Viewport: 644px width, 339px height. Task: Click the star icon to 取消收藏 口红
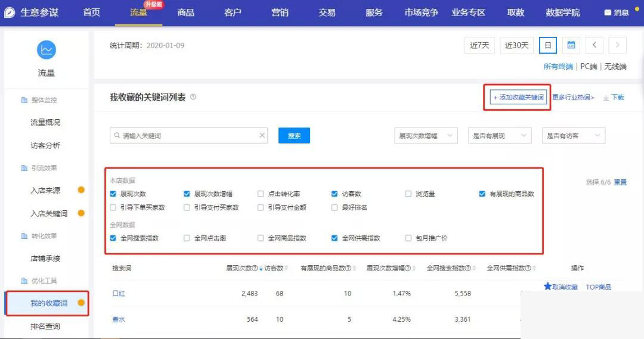tap(547, 287)
